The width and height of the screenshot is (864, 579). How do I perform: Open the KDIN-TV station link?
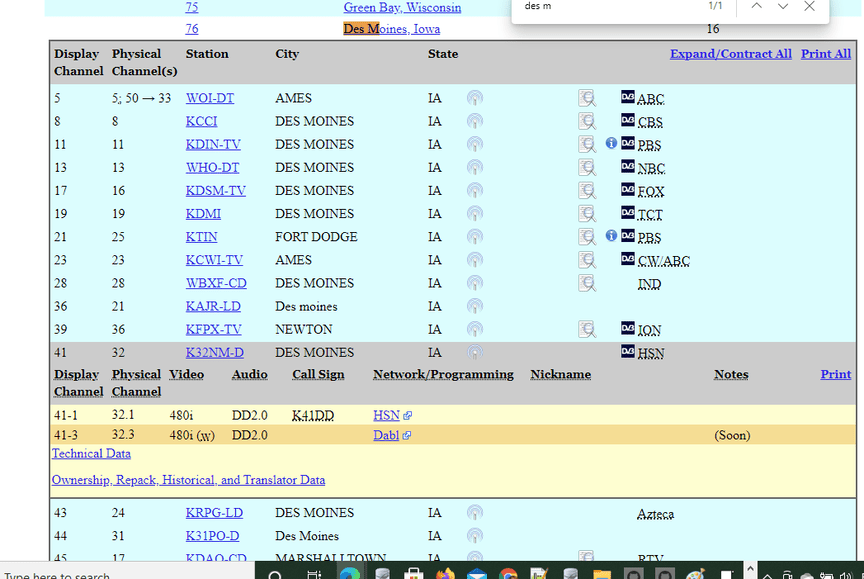[x=213, y=144]
